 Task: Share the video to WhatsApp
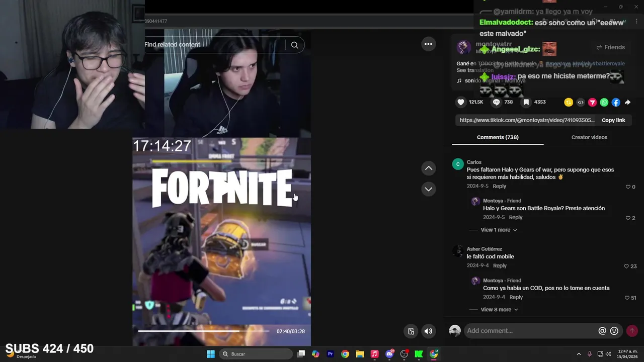(604, 102)
